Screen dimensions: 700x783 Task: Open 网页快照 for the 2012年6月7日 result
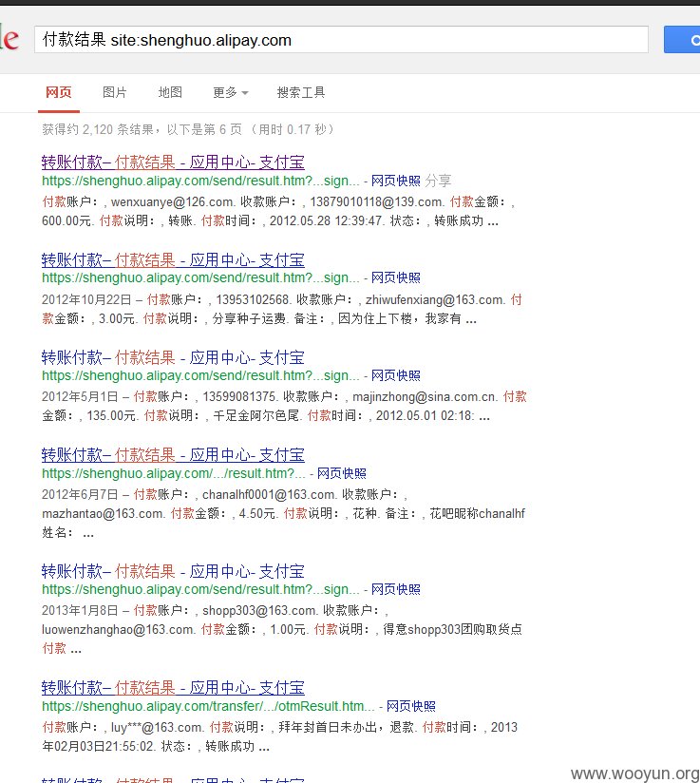click(x=342, y=473)
